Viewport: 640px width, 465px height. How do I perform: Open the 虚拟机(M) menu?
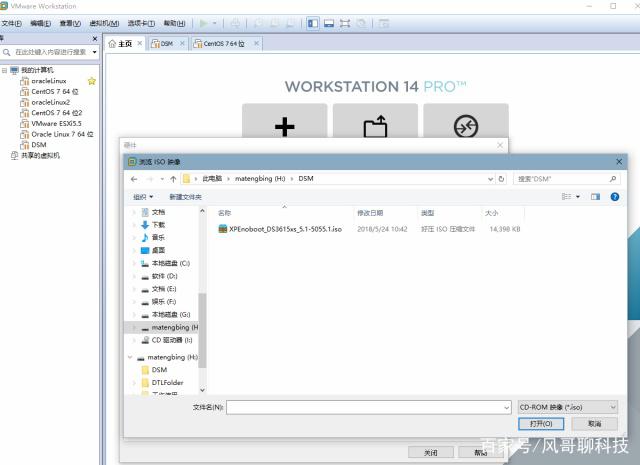click(x=102, y=22)
